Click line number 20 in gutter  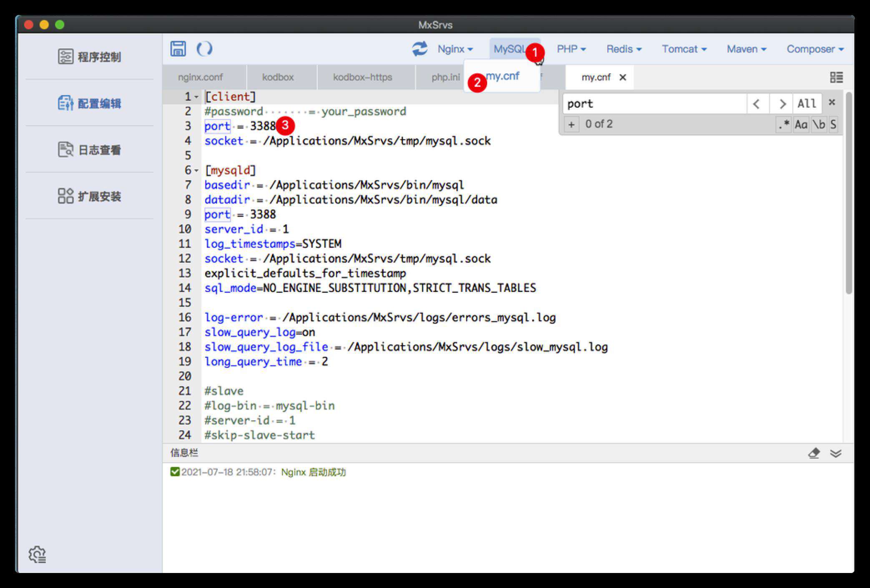(184, 376)
